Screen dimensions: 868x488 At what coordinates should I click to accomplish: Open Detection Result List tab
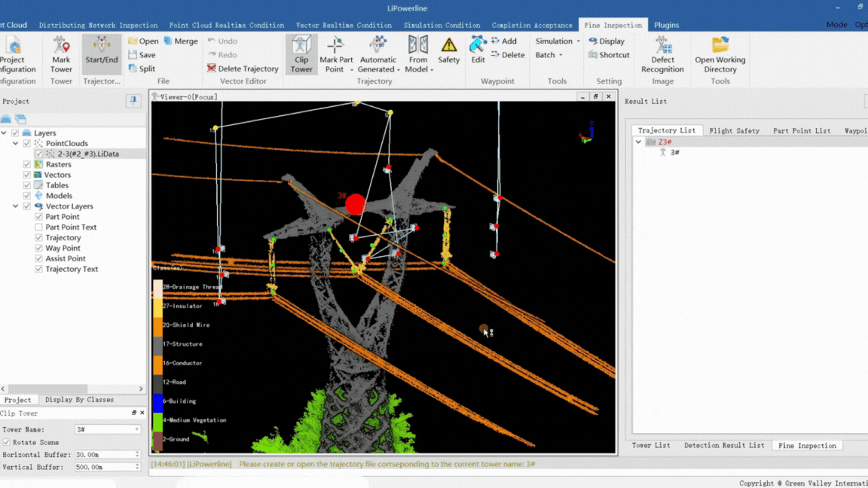723,445
